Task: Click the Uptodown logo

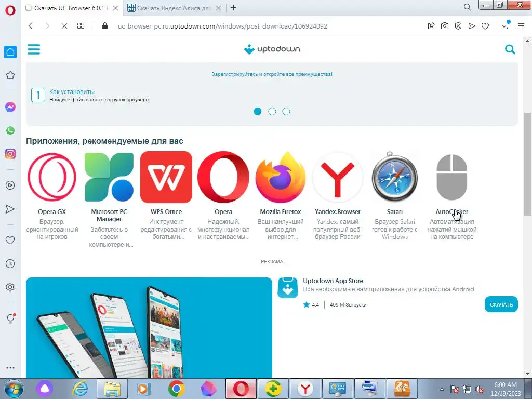Action: 272,49
